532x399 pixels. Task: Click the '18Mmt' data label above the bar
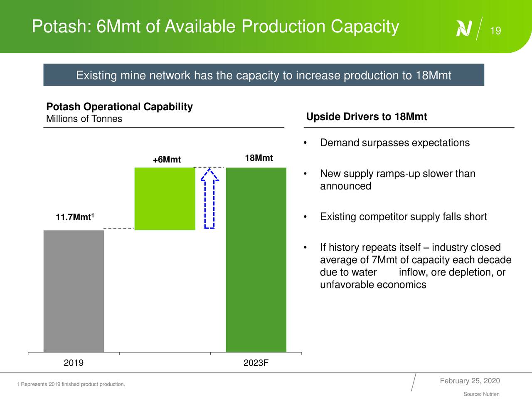[259, 158]
